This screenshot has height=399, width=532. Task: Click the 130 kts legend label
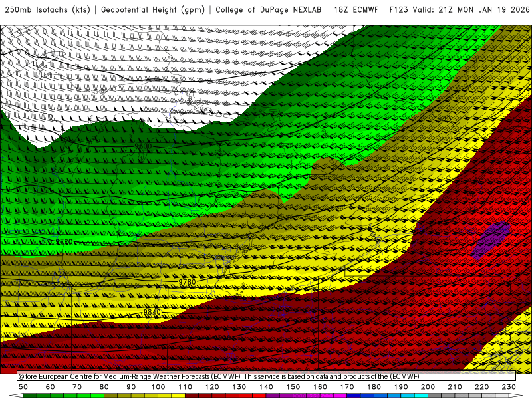pos(239,387)
